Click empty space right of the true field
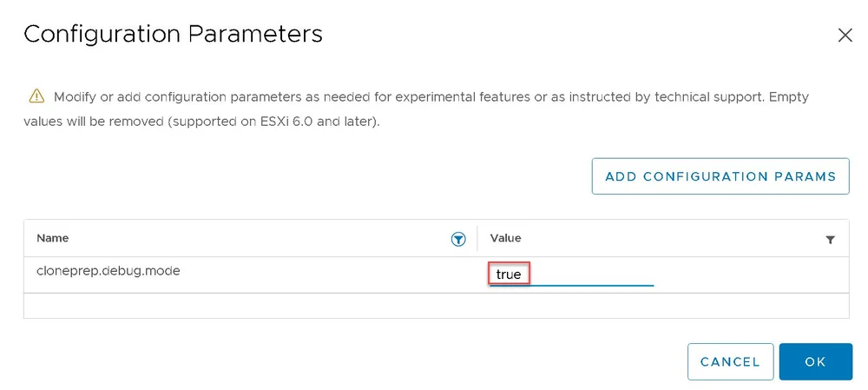868x390 pixels. (x=746, y=274)
